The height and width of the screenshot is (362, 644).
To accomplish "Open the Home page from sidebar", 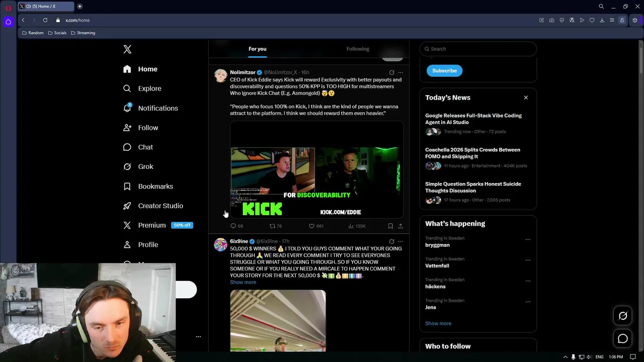I will click(141, 69).
